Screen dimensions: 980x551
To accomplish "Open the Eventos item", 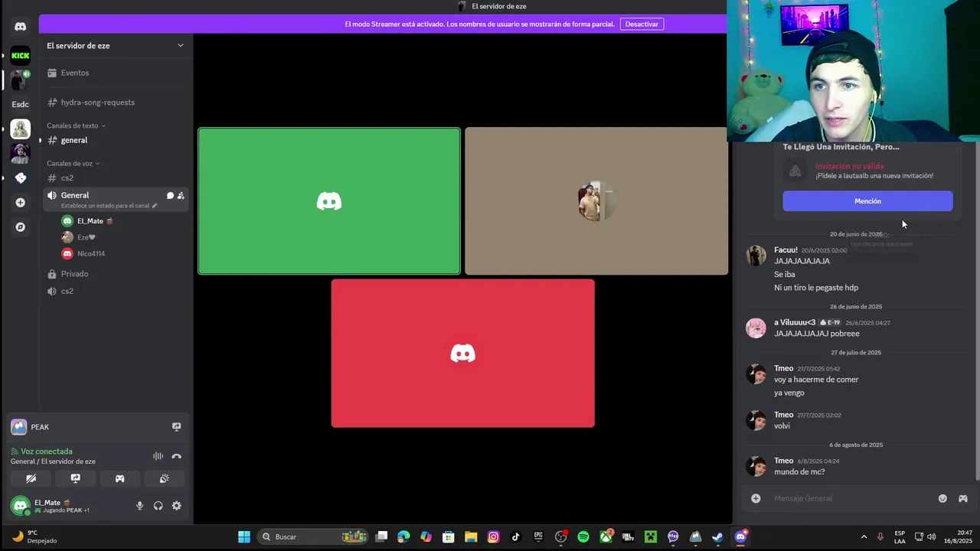I will (x=115, y=73).
